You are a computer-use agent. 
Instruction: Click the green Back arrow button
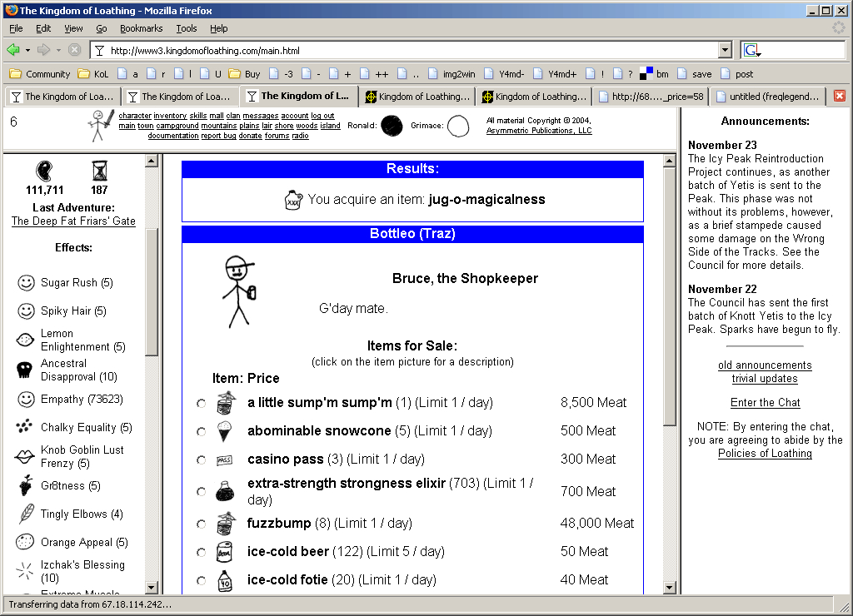[13, 50]
